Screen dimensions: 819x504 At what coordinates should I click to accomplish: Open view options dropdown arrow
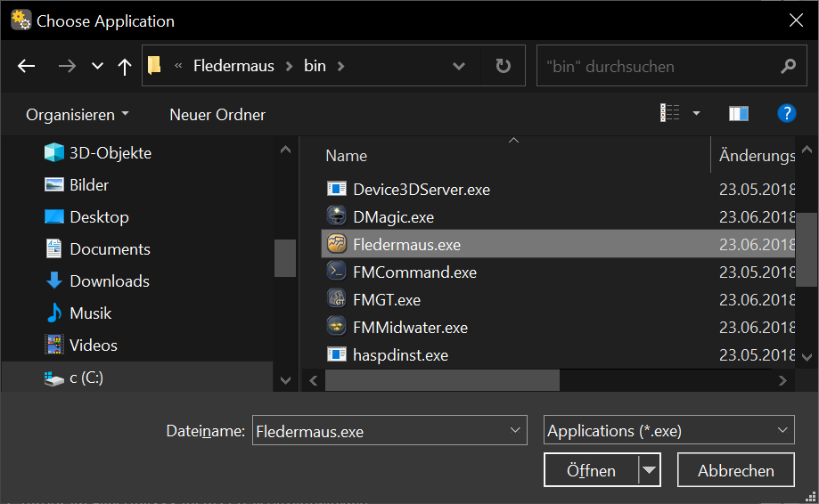tap(696, 113)
